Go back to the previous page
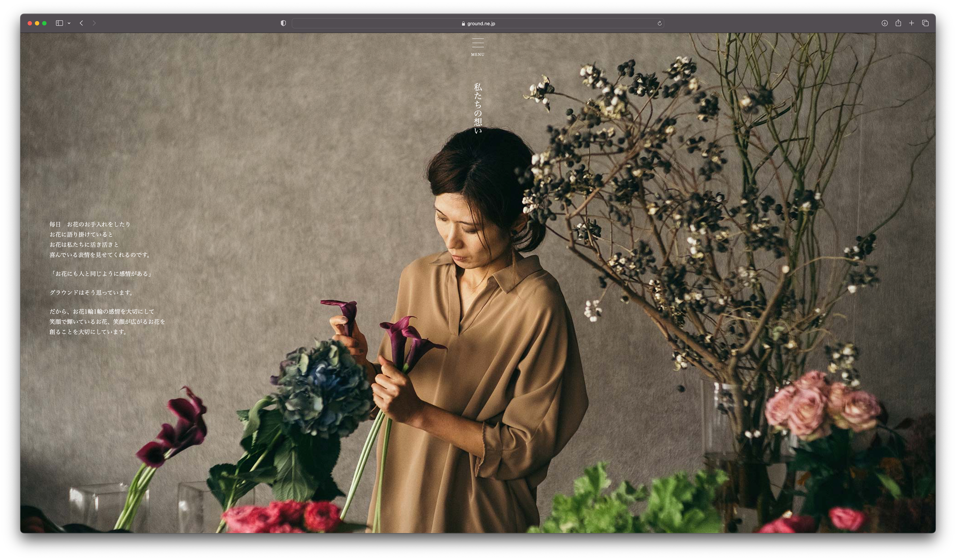The height and width of the screenshot is (560, 956). pyautogui.click(x=81, y=23)
